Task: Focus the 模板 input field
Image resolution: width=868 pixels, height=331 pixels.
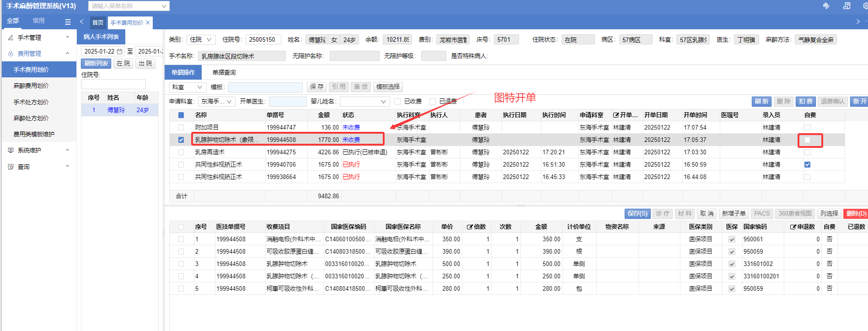Action: [265, 87]
